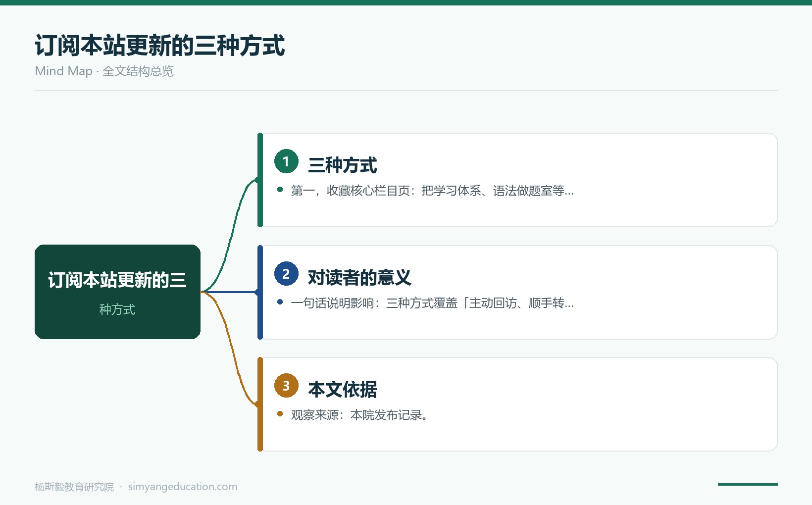The width and height of the screenshot is (812, 505).
Task: Click the bullet text starting 第一，收藏核心栏目页
Action: pyautogui.click(x=432, y=191)
